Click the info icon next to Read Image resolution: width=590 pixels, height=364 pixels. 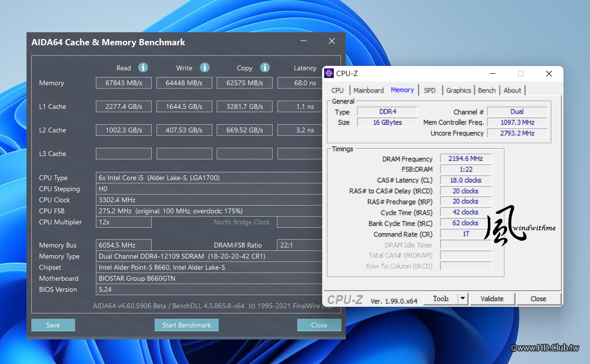tap(143, 67)
